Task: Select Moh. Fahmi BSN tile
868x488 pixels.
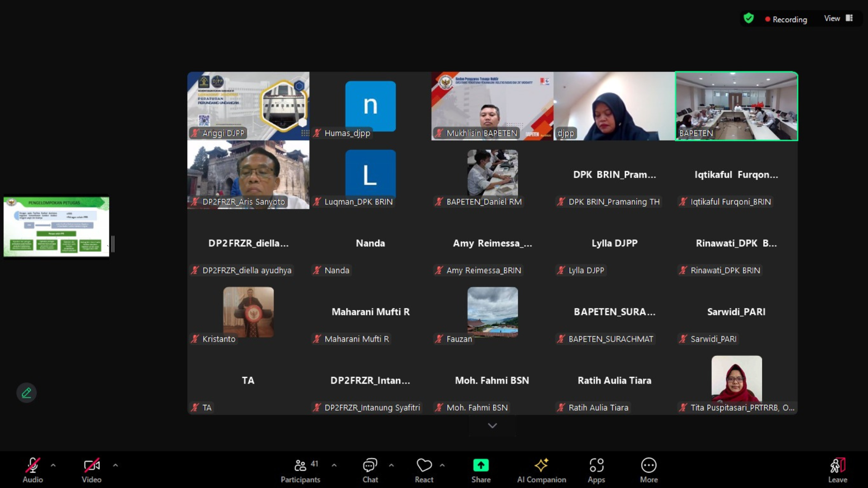Action: pos(492,380)
